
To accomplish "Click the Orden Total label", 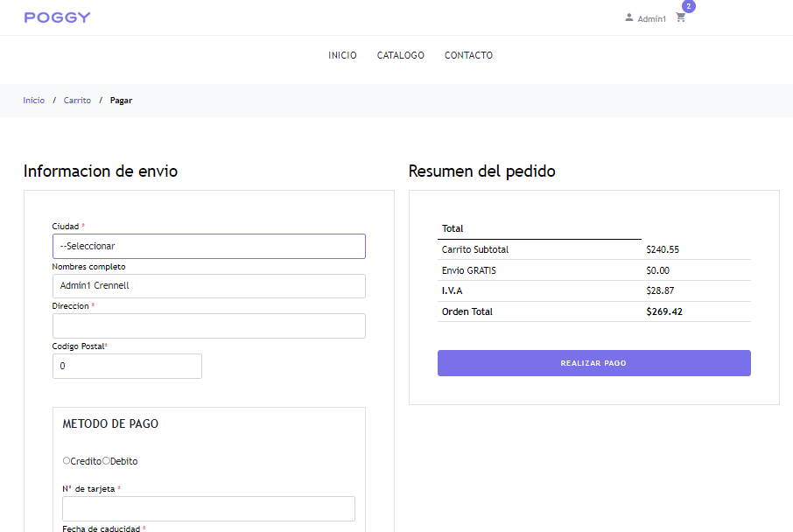I will [x=467, y=311].
